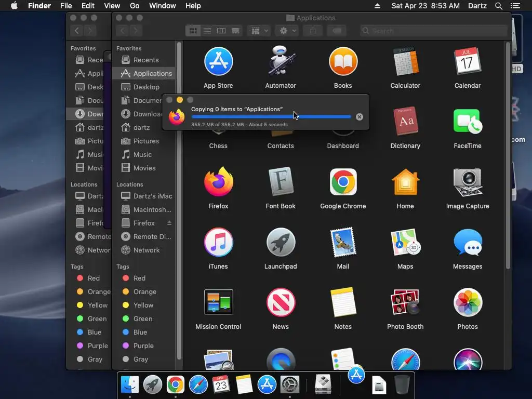Screen dimensions: 532x399
Task: Click the Edit Tags toolbar button
Action: point(337,31)
